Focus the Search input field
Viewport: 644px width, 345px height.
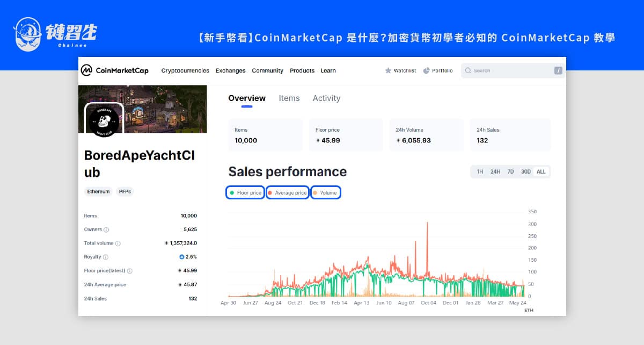point(513,70)
